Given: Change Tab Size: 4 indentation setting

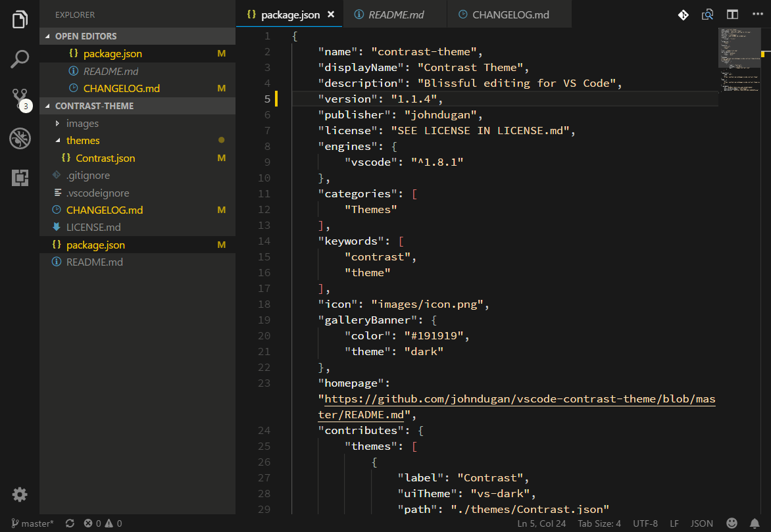Looking at the screenshot, I should (599, 523).
